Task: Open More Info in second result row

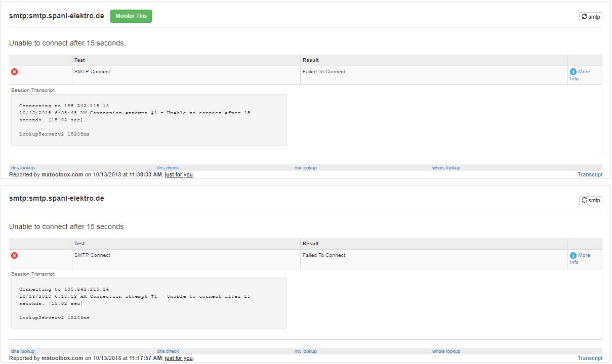Action: [580, 258]
